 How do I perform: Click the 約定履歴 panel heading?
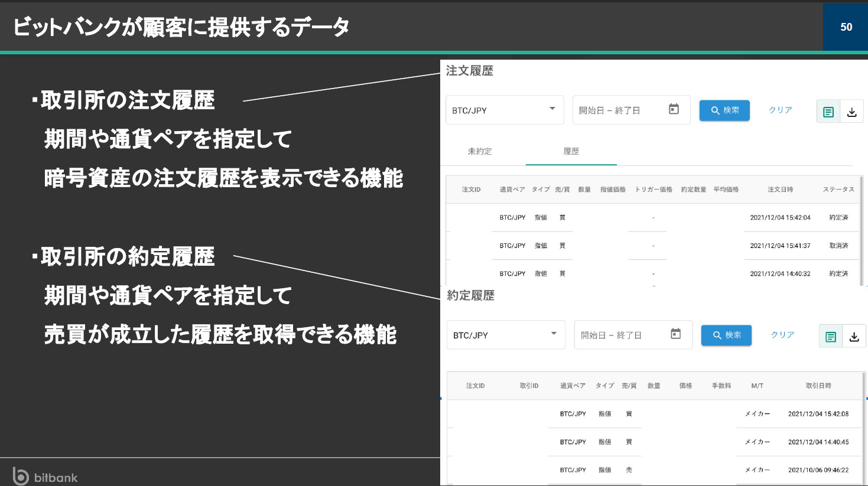coord(471,295)
